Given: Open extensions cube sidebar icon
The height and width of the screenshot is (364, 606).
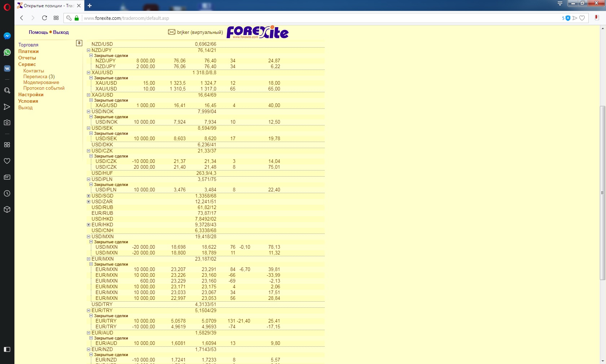Looking at the screenshot, I should click(x=7, y=209).
